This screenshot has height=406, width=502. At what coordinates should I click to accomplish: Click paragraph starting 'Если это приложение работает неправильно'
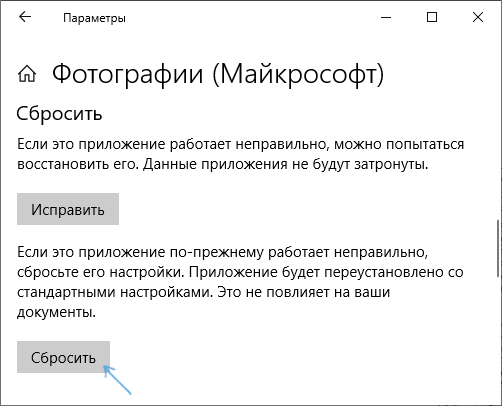click(x=240, y=154)
